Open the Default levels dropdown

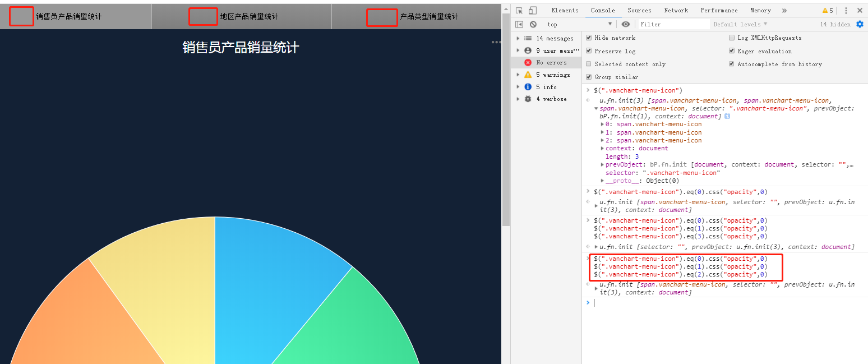pos(740,24)
